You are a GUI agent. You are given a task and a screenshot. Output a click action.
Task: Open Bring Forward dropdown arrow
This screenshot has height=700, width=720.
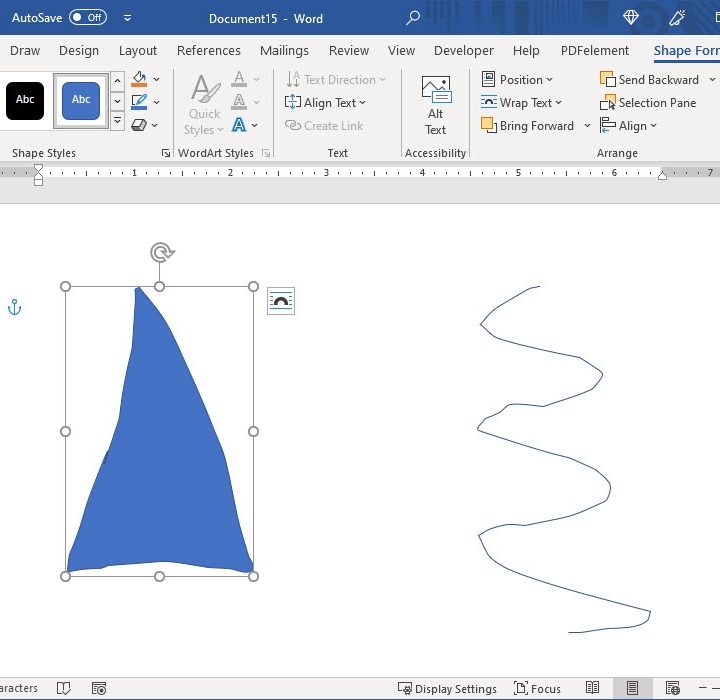coord(587,125)
